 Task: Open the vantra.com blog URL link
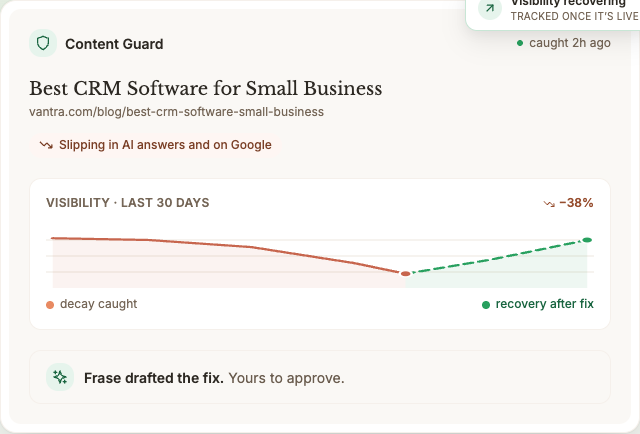pos(176,112)
